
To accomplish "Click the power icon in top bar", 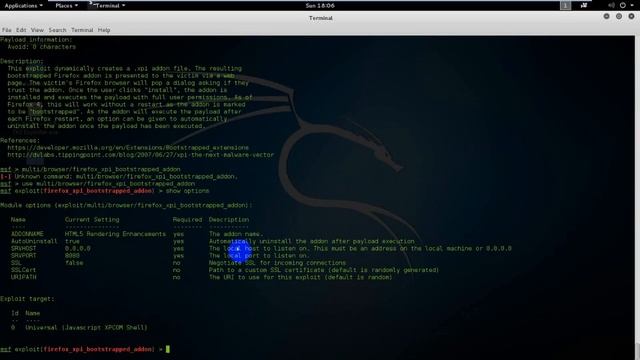I will point(622,5).
